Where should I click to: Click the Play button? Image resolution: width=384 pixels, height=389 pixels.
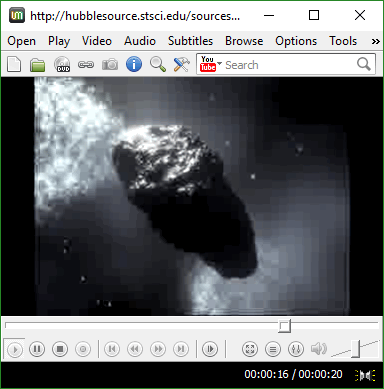15,349
